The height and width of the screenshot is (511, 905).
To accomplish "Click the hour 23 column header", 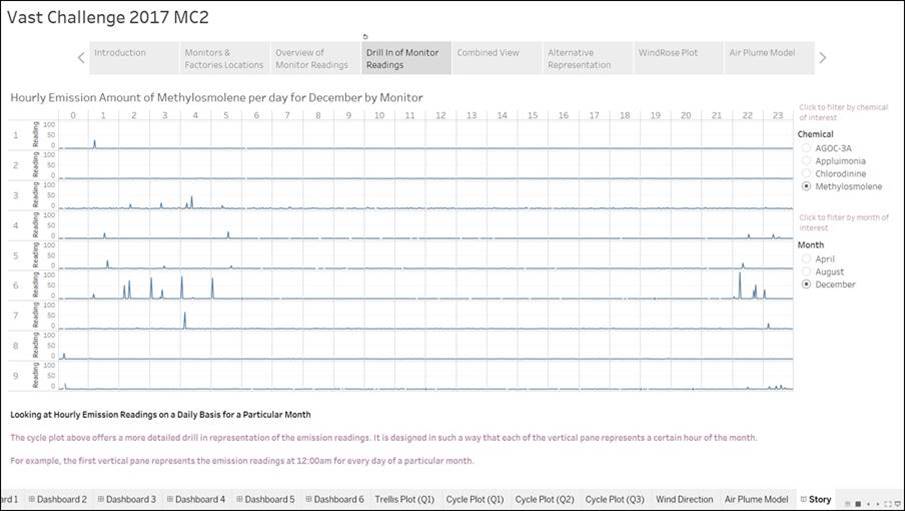I will [x=777, y=115].
